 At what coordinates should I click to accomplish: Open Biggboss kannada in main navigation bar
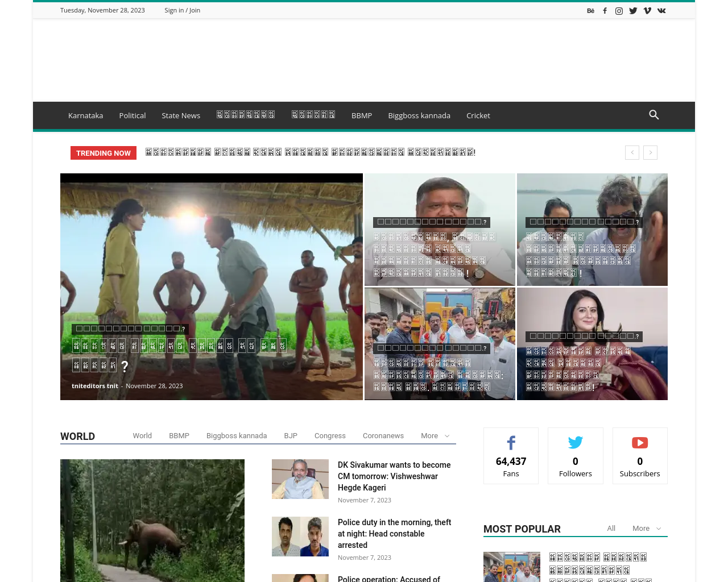[419, 115]
